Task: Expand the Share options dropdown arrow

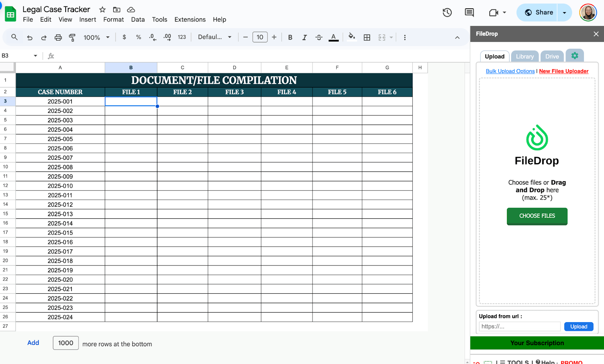Action: pos(564,12)
